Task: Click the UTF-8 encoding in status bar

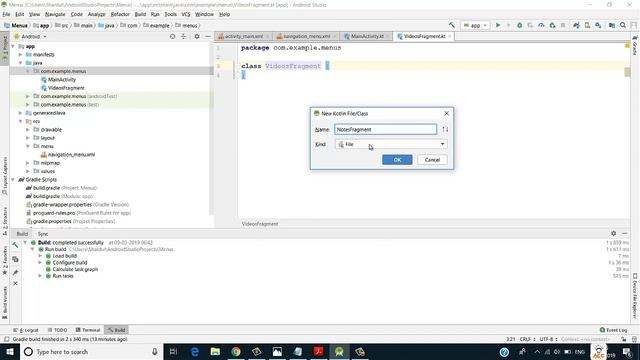Action: point(547,339)
